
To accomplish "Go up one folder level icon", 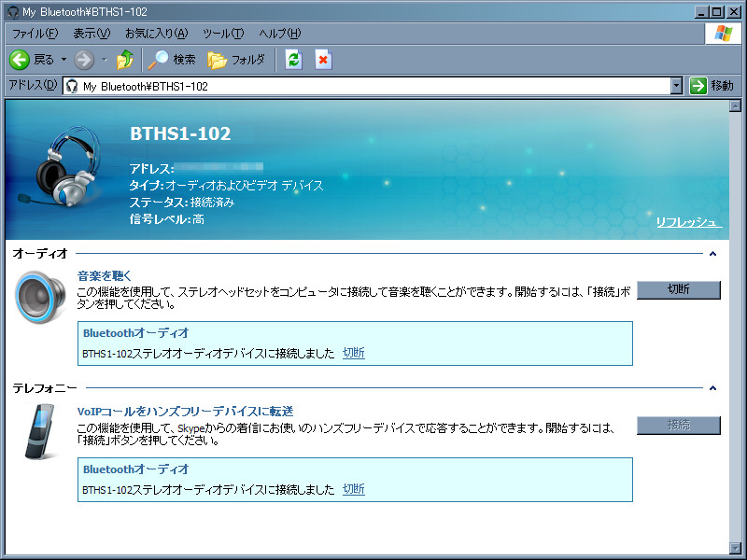I will tap(125, 60).
